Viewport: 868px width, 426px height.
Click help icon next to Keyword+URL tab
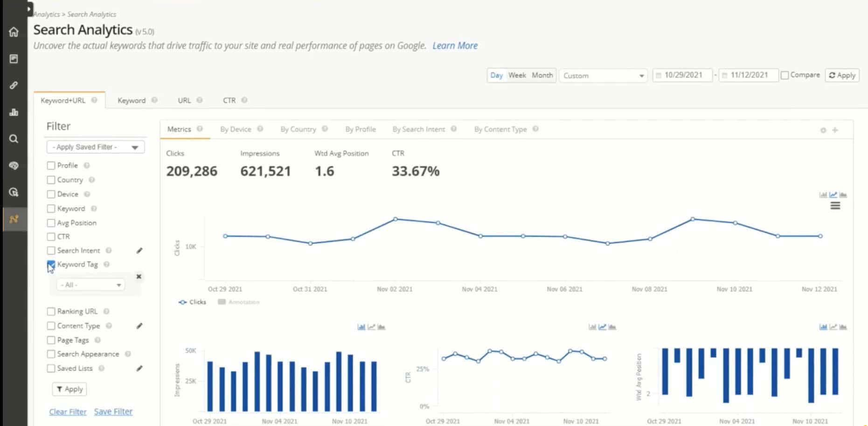[x=94, y=100]
